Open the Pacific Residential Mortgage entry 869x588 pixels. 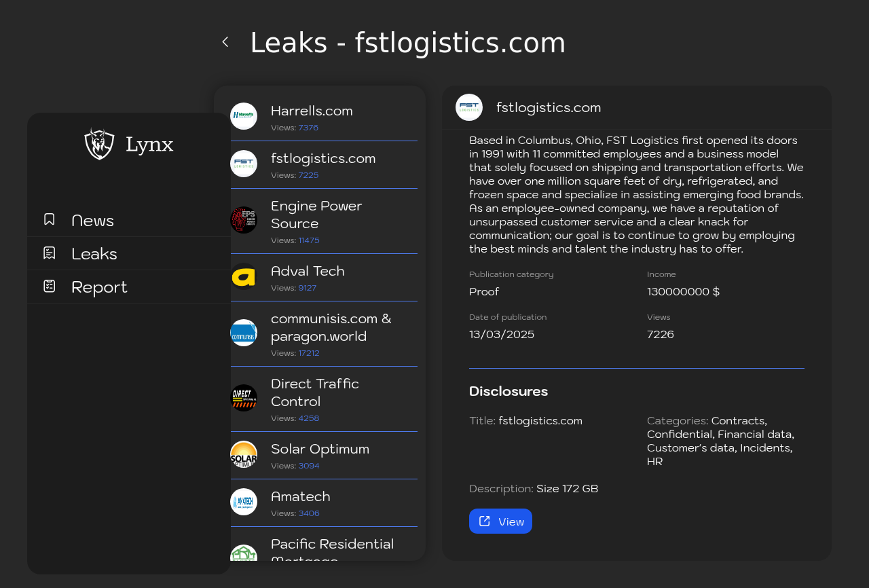(x=324, y=545)
